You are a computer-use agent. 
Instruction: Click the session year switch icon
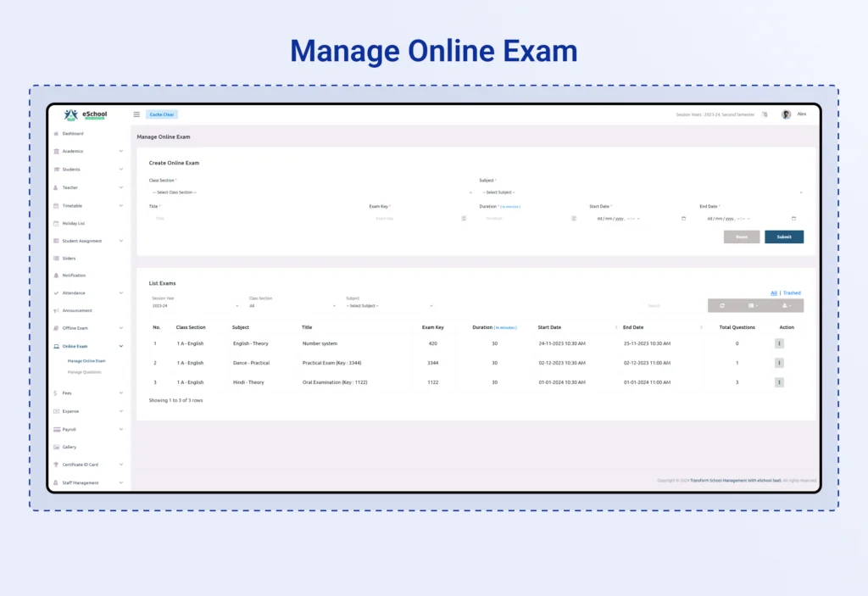(x=765, y=114)
